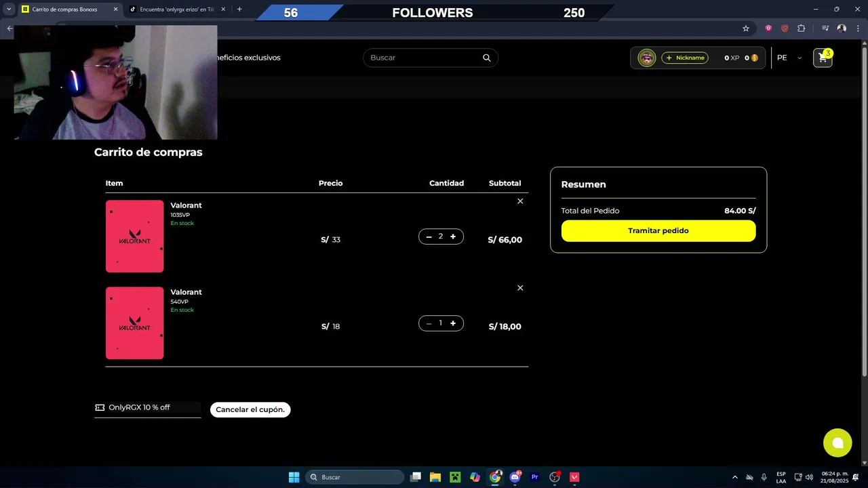This screenshot has height=488, width=868.
Task: Switch to the Encuentra 'onlyrgx erizo' TikTok tab
Action: pyautogui.click(x=176, y=9)
